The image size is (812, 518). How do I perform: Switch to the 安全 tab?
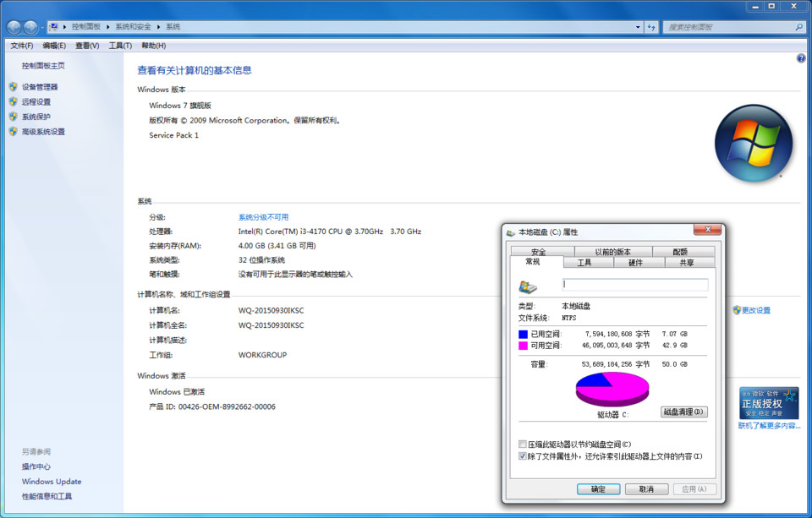pyautogui.click(x=542, y=252)
